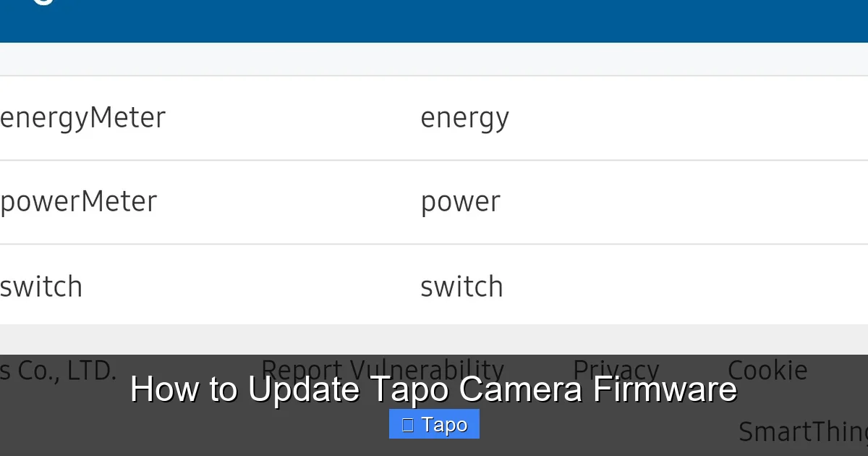Click the "energy" attribute cell
The width and height of the screenshot is (868, 456).
[x=465, y=118]
